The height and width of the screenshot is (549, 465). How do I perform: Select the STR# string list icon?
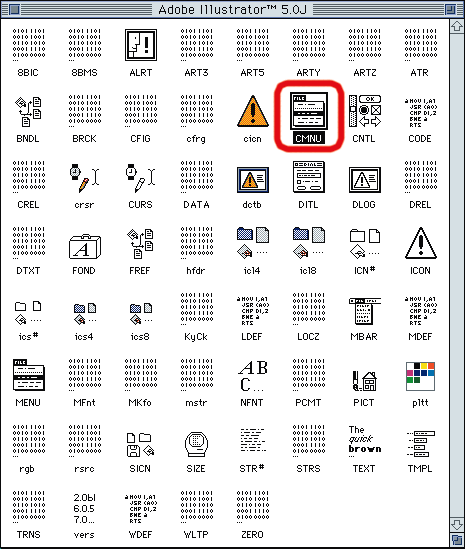[253, 440]
